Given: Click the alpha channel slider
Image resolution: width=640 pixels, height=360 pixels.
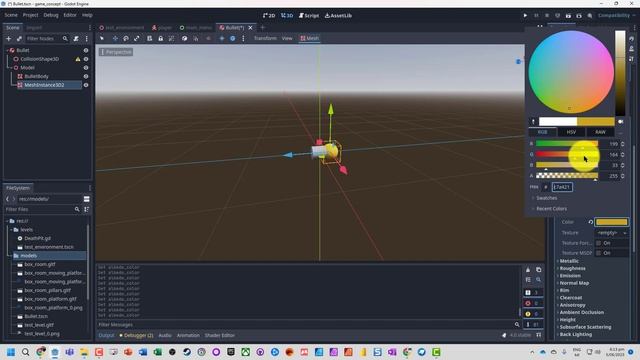Looking at the screenshot, I should tap(567, 176).
